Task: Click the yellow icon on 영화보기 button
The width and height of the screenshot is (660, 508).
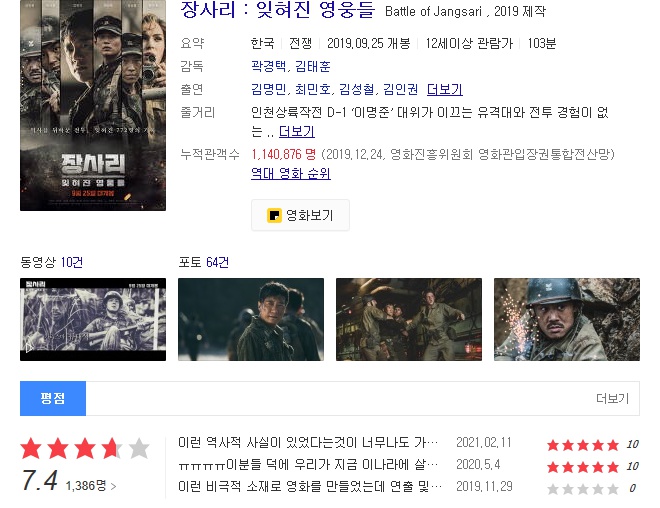Action: pos(274,215)
